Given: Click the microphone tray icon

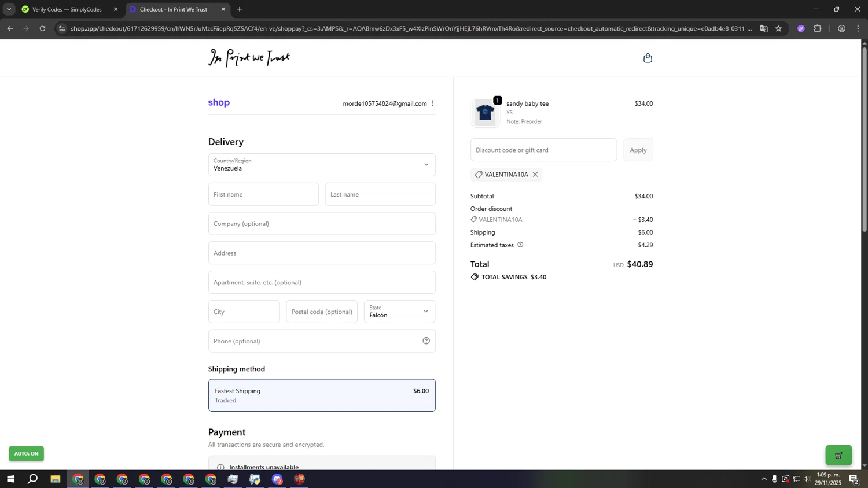Looking at the screenshot, I should [774, 479].
